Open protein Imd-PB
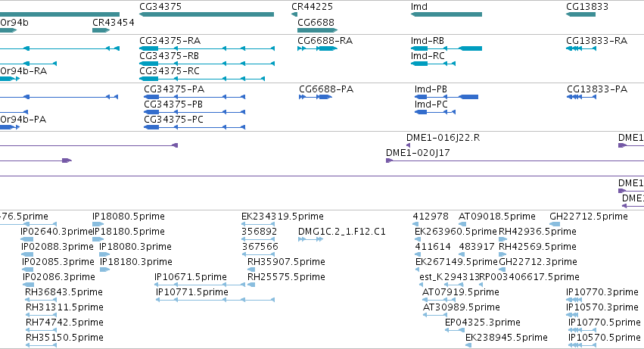The width and height of the screenshot is (644, 349). pos(431,89)
